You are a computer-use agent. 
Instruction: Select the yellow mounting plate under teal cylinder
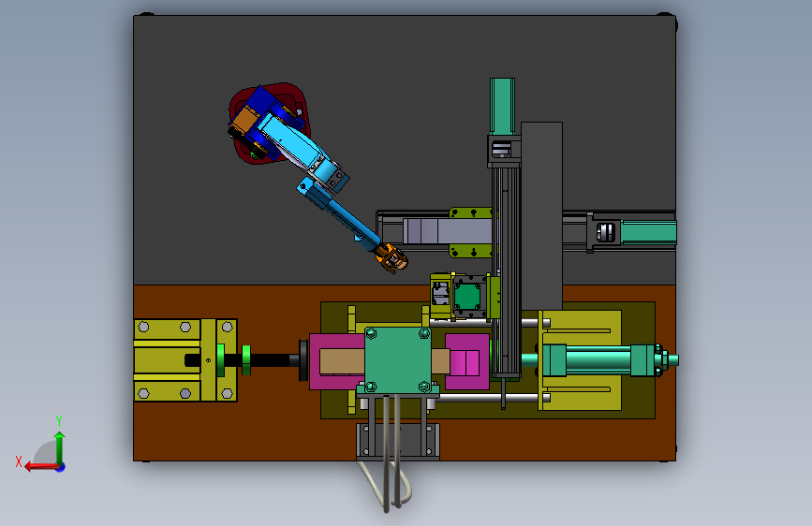(x=580, y=359)
